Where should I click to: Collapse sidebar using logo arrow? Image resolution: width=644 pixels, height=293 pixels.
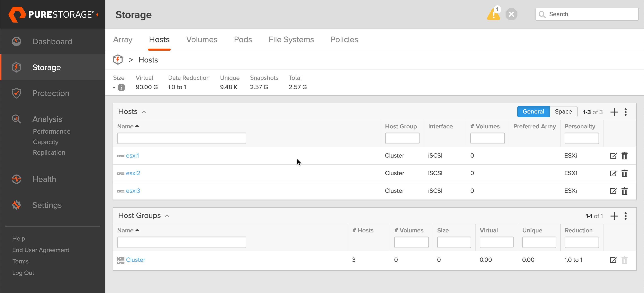(x=97, y=14)
